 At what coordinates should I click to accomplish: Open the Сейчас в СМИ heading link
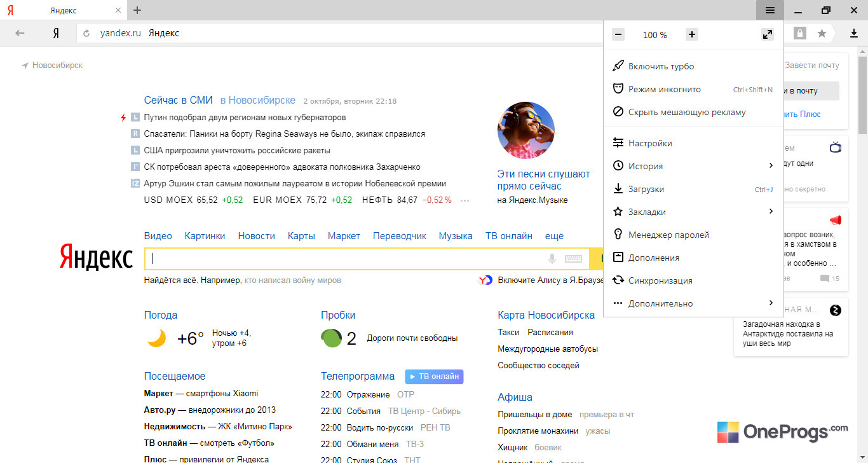(179, 100)
